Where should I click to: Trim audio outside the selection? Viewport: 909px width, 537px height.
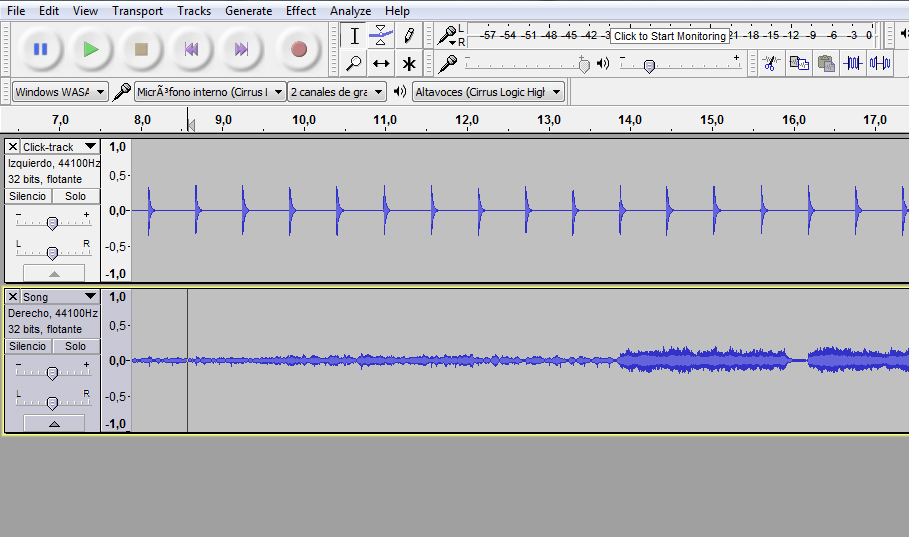click(853, 63)
